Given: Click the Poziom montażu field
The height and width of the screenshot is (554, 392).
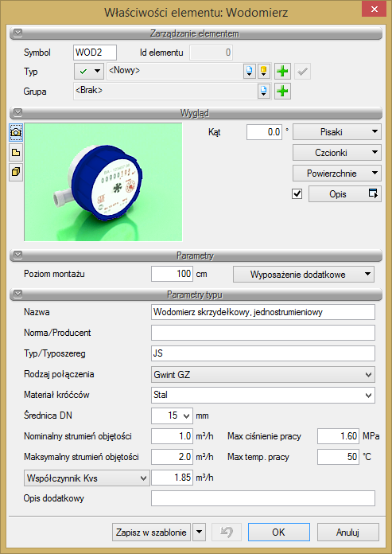Looking at the screenshot, I should [172, 274].
